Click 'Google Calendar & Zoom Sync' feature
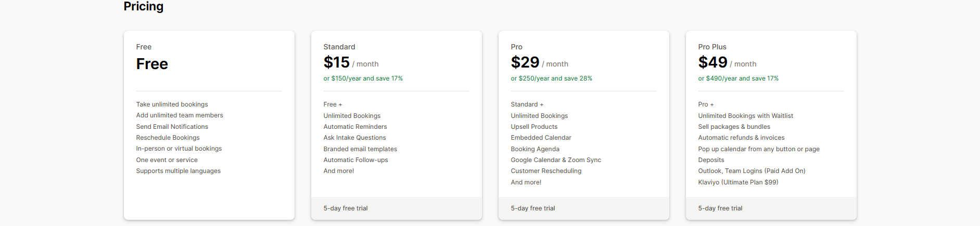This screenshot has height=226, width=980. pos(556,160)
